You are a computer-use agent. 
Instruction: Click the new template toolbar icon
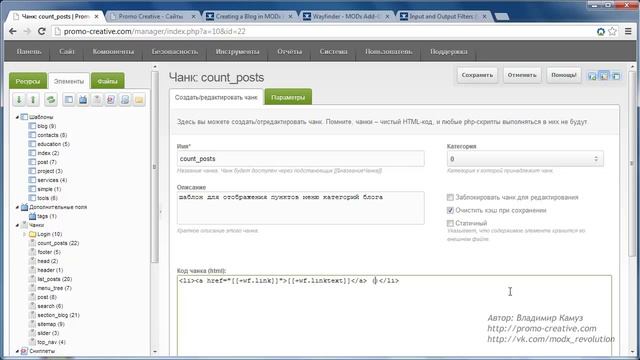(69, 99)
